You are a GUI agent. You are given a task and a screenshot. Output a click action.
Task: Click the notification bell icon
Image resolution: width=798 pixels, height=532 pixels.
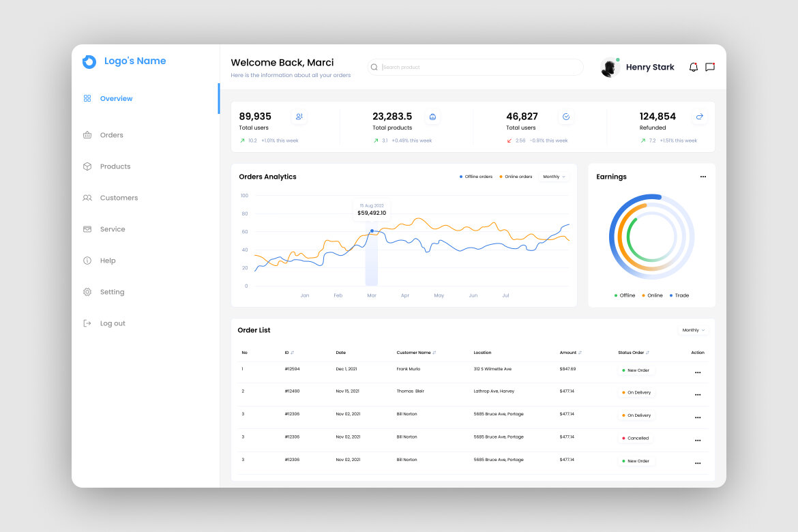tap(693, 67)
